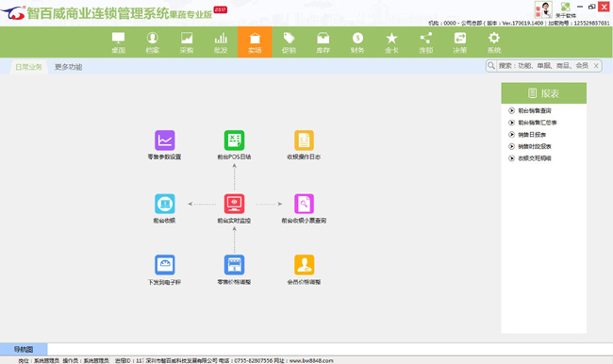Click the www.bw8848.com website text
Image resolution: width=613 pixels, height=364 pixels.
click(311, 360)
